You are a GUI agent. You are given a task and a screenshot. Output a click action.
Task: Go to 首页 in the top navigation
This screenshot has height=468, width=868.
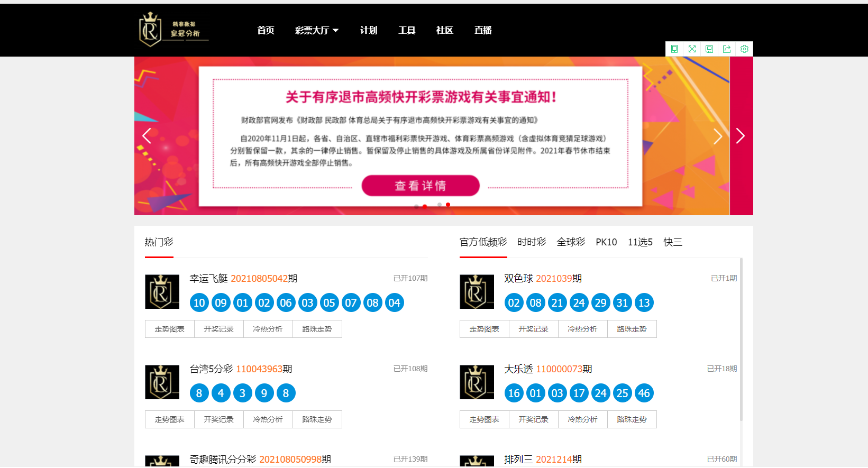pos(266,30)
